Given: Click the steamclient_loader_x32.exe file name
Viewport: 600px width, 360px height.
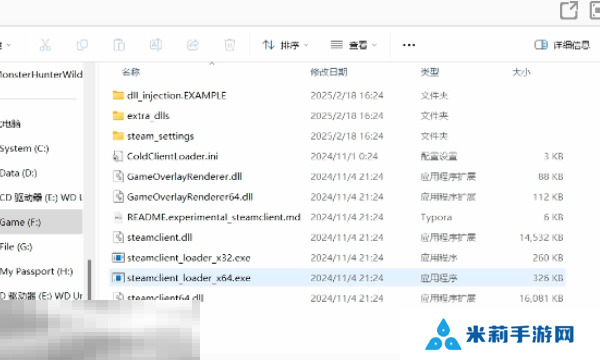Looking at the screenshot, I should point(189,258).
